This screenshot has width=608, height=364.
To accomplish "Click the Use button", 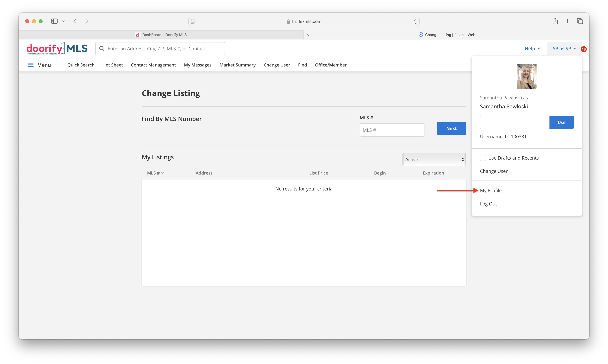I will pyautogui.click(x=561, y=122).
